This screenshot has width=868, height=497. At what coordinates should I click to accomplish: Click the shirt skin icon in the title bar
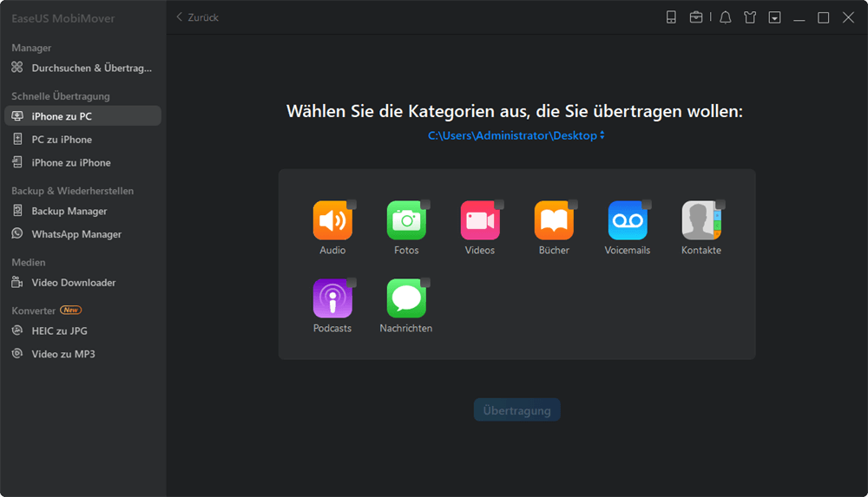[750, 17]
